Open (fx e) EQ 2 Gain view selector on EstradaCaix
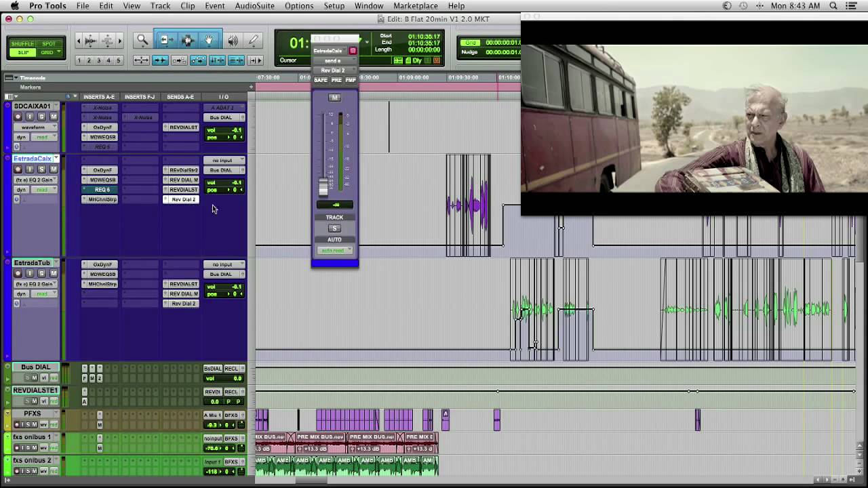 (34, 180)
